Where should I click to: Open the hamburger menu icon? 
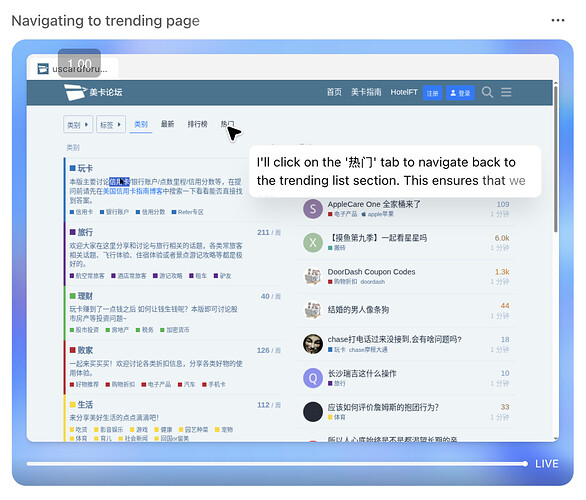tap(506, 92)
